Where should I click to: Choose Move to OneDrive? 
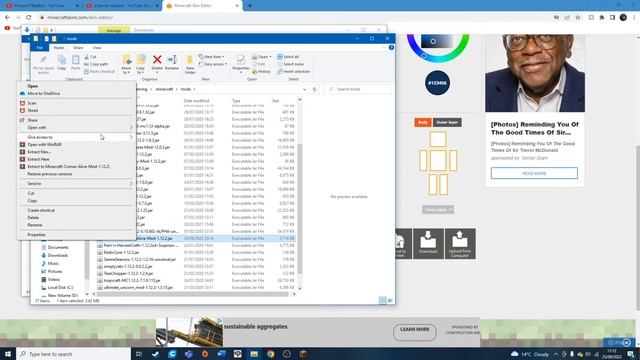[77, 93]
